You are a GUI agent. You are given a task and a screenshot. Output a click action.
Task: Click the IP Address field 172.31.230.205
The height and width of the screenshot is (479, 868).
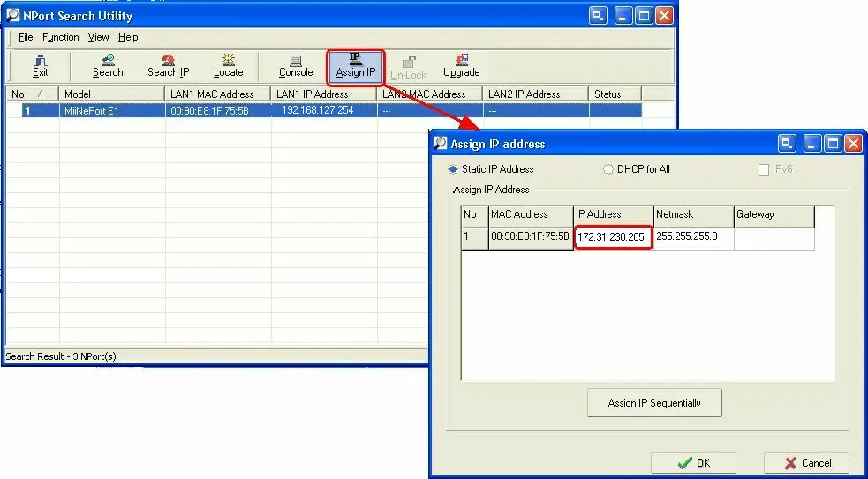coord(613,237)
